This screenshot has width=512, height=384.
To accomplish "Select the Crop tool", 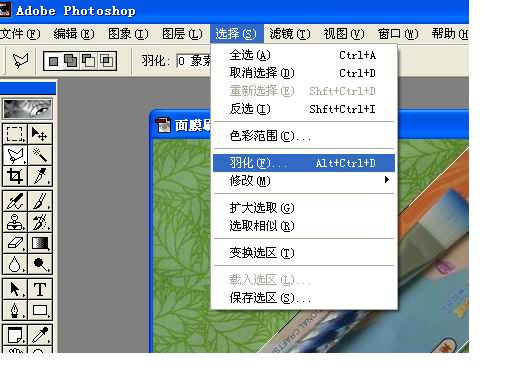I will pos(15,176).
